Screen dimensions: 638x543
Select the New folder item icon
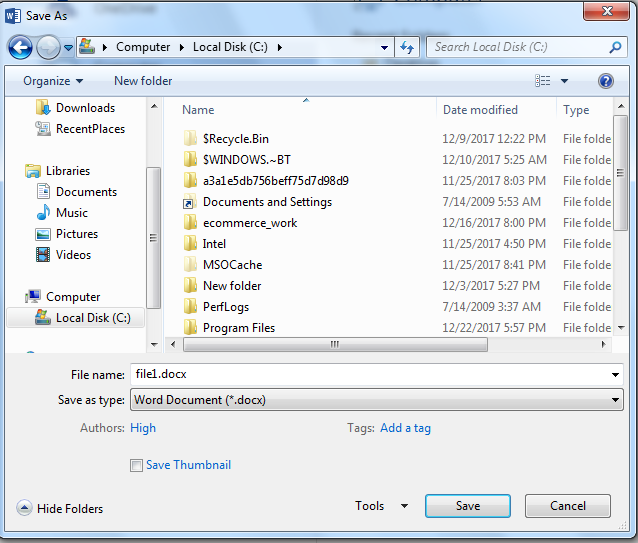[x=190, y=286]
